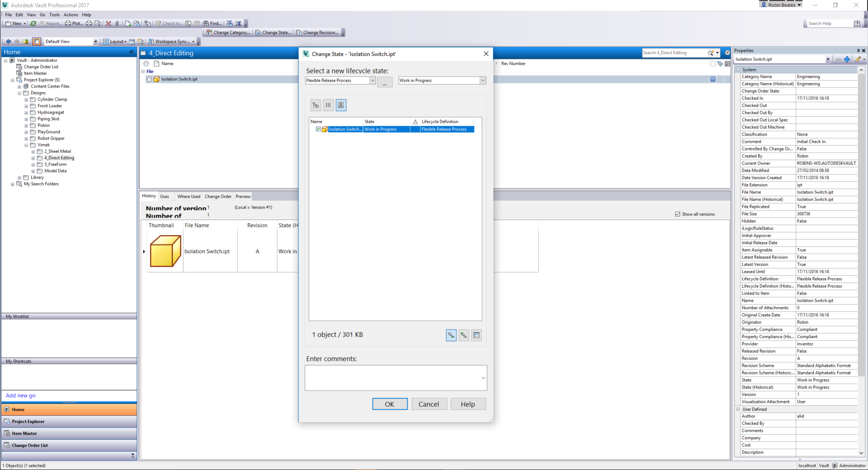Toggle the Show all versions checkbox
The height and width of the screenshot is (470, 868).
pyautogui.click(x=677, y=214)
